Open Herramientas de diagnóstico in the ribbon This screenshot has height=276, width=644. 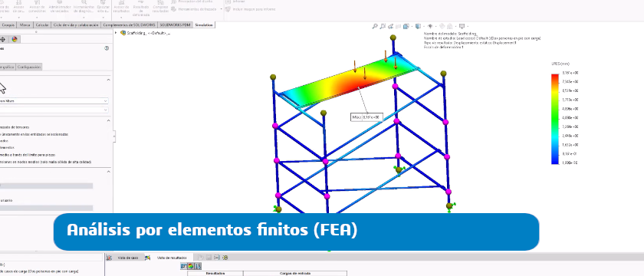click(84, 7)
